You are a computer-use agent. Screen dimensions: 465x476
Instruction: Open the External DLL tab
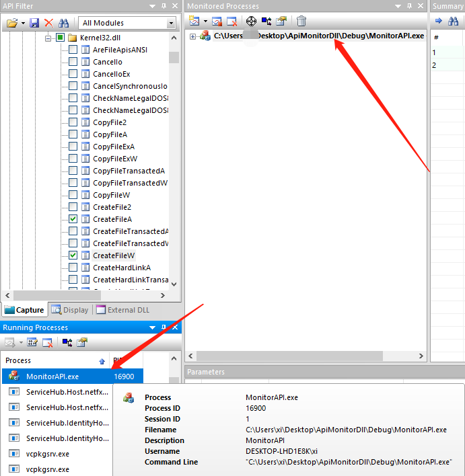[x=122, y=310]
